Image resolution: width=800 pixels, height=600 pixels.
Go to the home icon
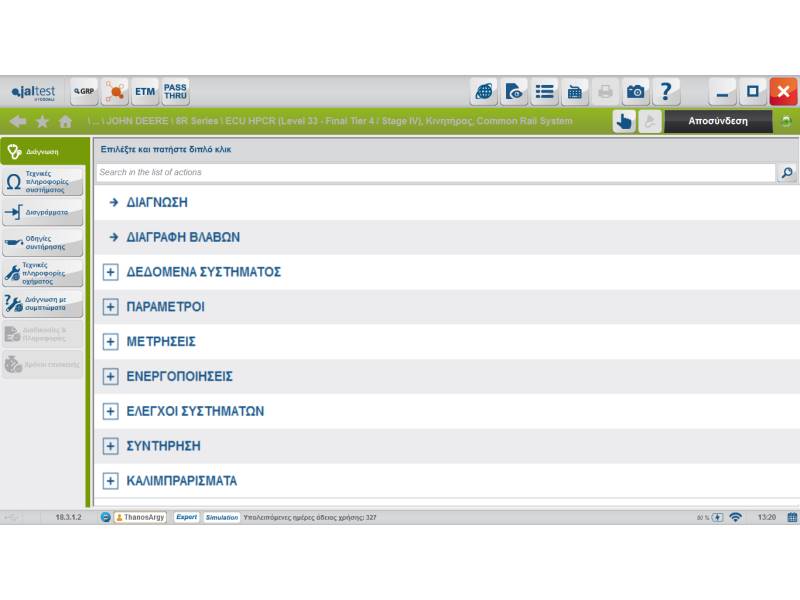click(66, 122)
